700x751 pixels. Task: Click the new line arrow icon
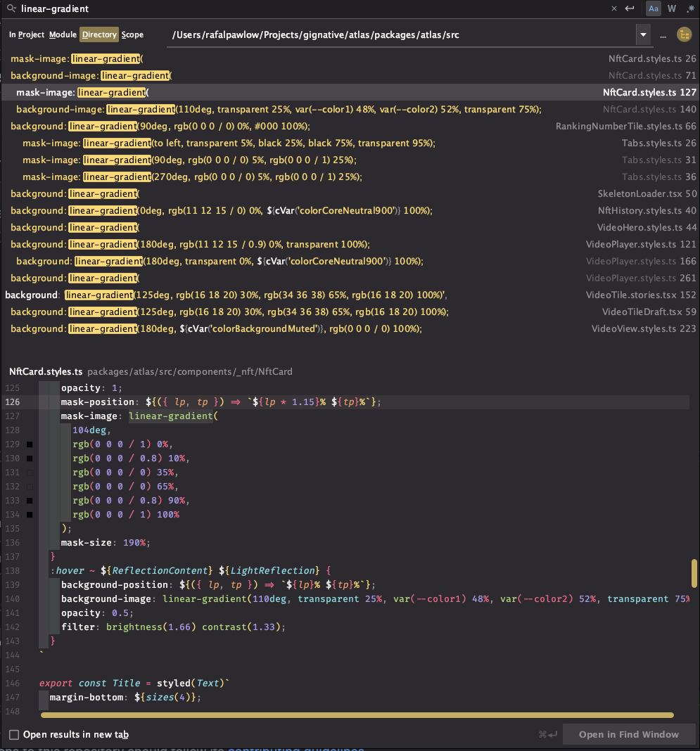pyautogui.click(x=630, y=8)
